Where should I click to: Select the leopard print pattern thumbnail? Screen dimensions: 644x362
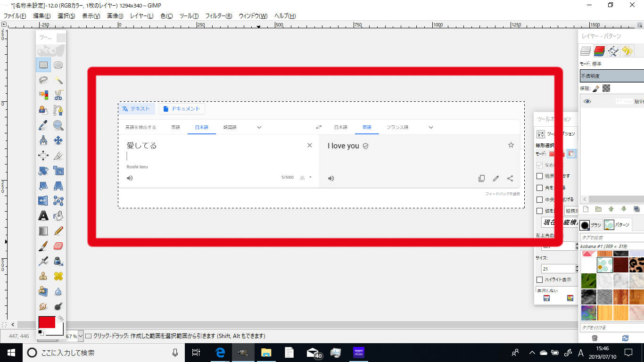click(x=636, y=265)
